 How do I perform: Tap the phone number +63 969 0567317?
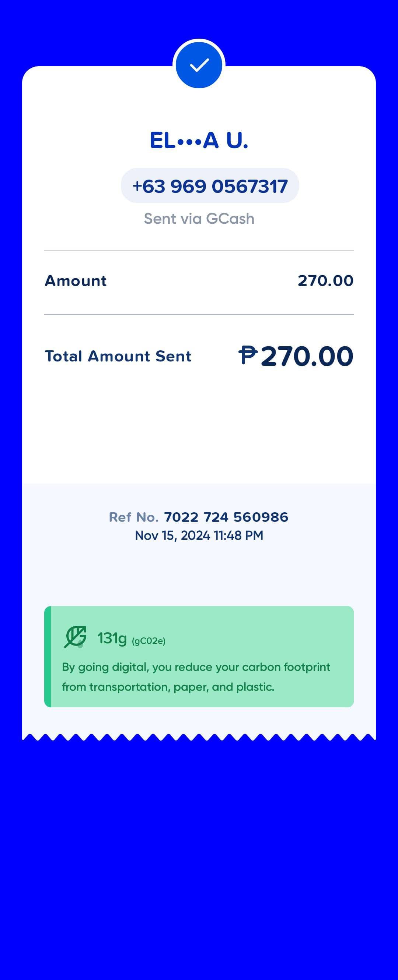point(210,186)
